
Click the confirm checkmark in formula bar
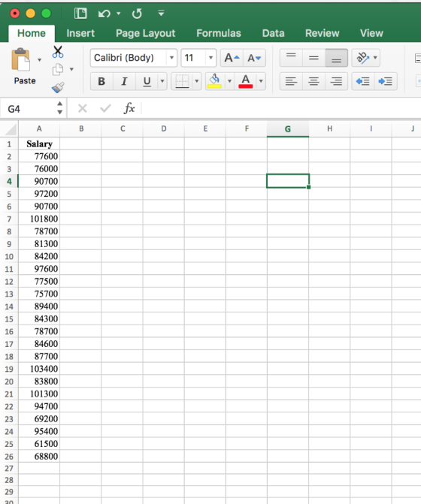(105, 108)
